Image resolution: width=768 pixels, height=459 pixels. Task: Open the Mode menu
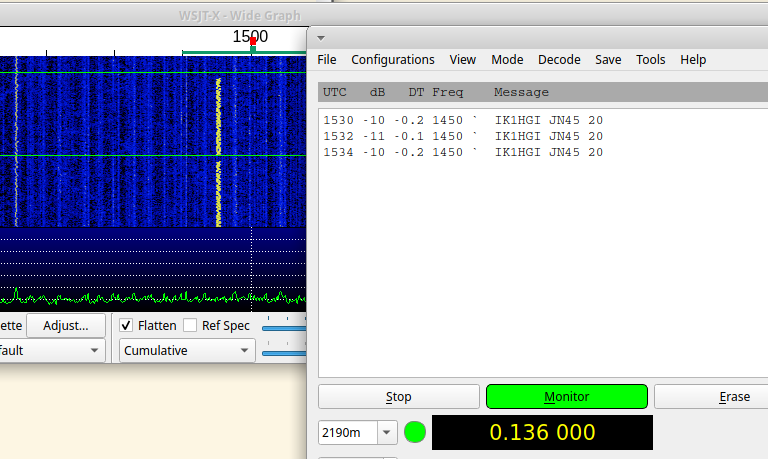pyautogui.click(x=507, y=60)
